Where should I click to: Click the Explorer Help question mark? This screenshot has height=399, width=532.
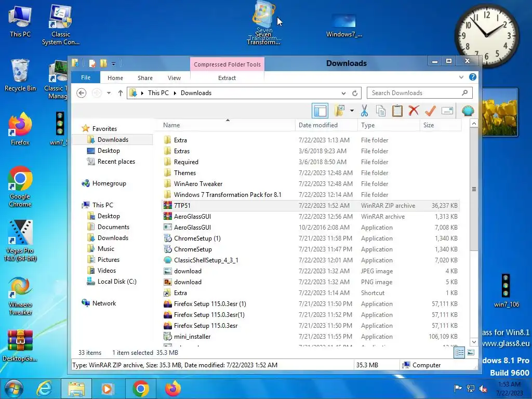pyautogui.click(x=473, y=77)
